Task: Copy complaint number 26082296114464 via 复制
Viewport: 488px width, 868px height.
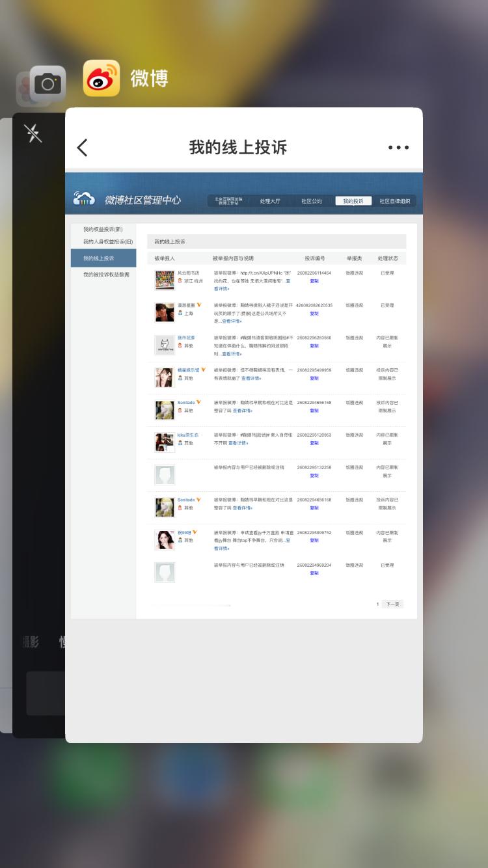Action: click(314, 281)
